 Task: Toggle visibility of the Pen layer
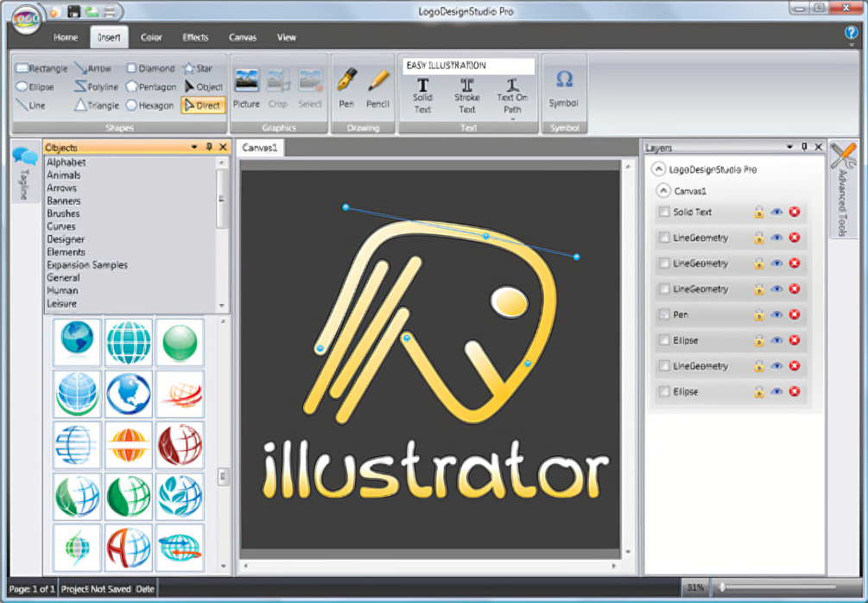pyautogui.click(x=776, y=314)
